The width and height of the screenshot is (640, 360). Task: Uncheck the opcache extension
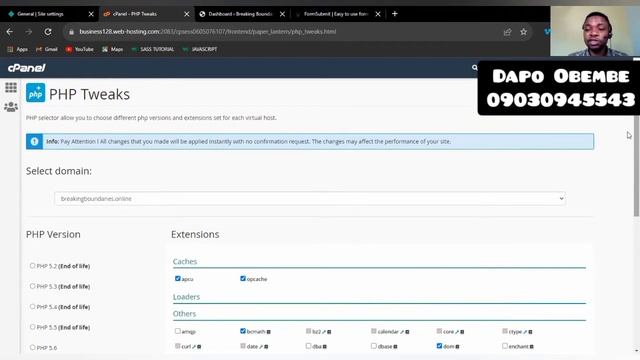point(243,278)
